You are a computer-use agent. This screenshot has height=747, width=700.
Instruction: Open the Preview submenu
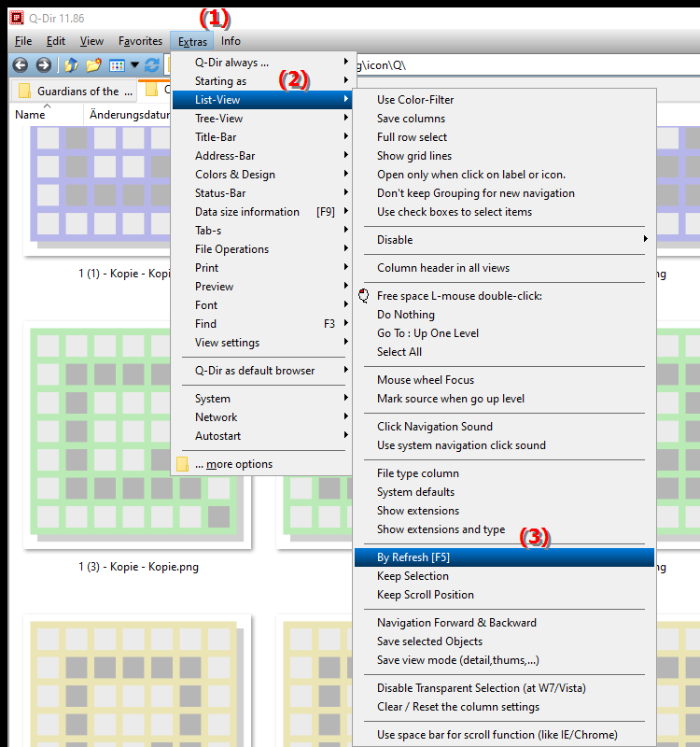pos(263,287)
